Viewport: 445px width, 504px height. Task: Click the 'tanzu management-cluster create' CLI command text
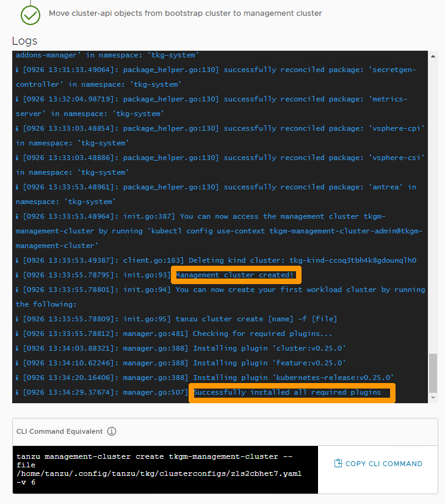(x=159, y=469)
